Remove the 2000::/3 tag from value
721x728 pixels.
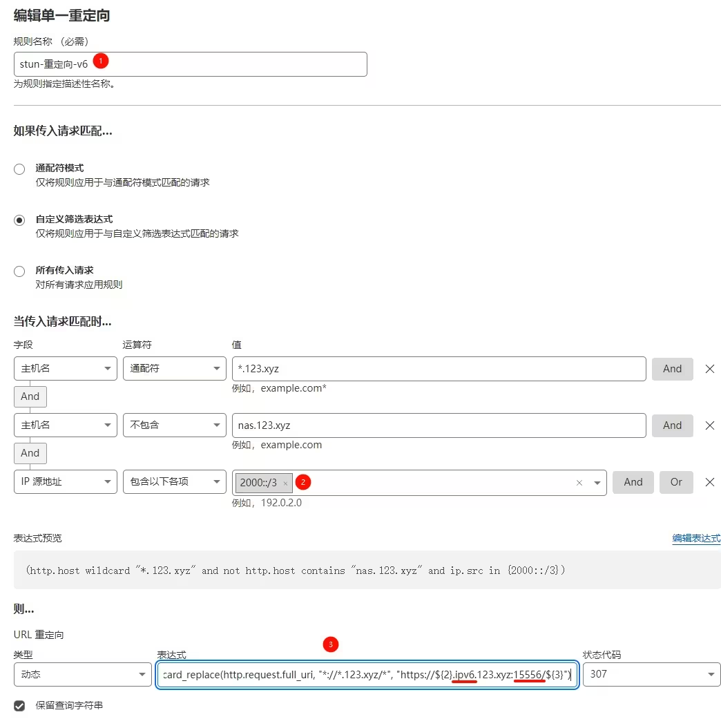[x=285, y=483]
